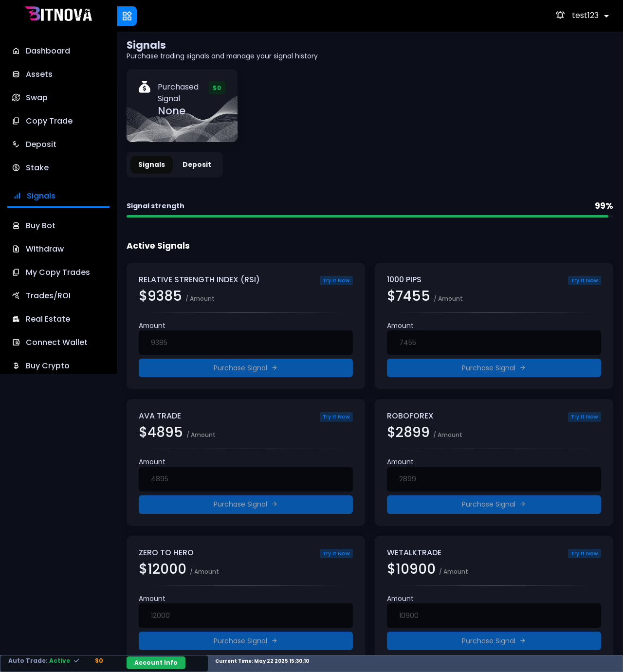Click the $7455 price text
623x672 pixels.
tap(408, 296)
